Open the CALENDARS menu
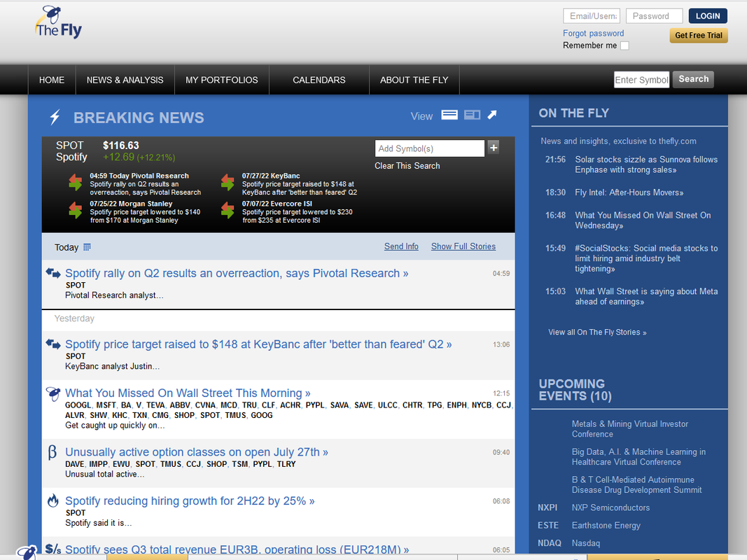The image size is (747, 560). (x=319, y=80)
